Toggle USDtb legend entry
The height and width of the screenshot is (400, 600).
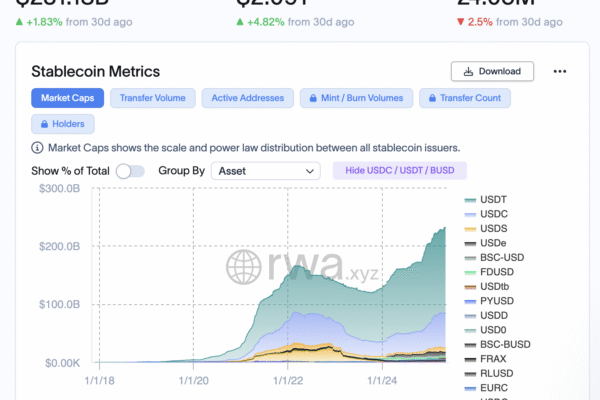pyautogui.click(x=486, y=287)
